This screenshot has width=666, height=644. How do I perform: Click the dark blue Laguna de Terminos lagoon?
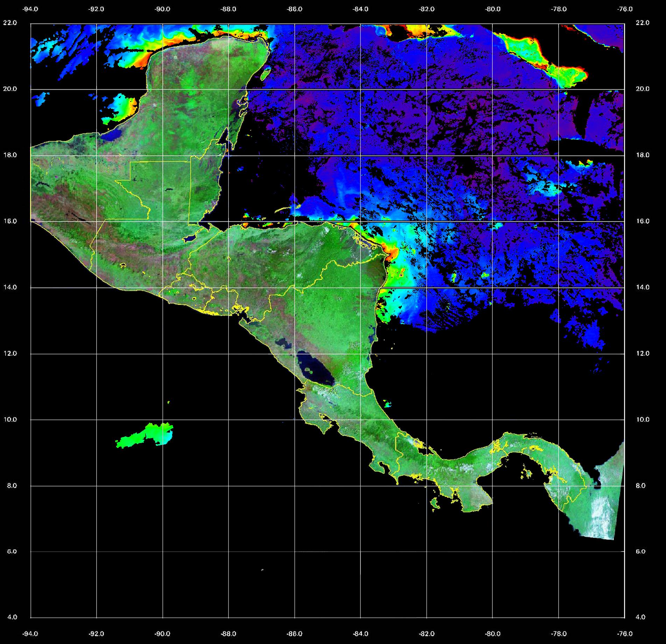pos(114,134)
